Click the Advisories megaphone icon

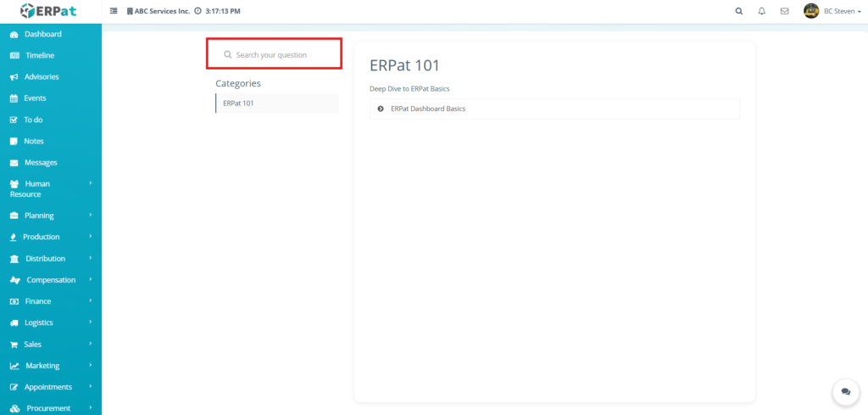click(14, 77)
